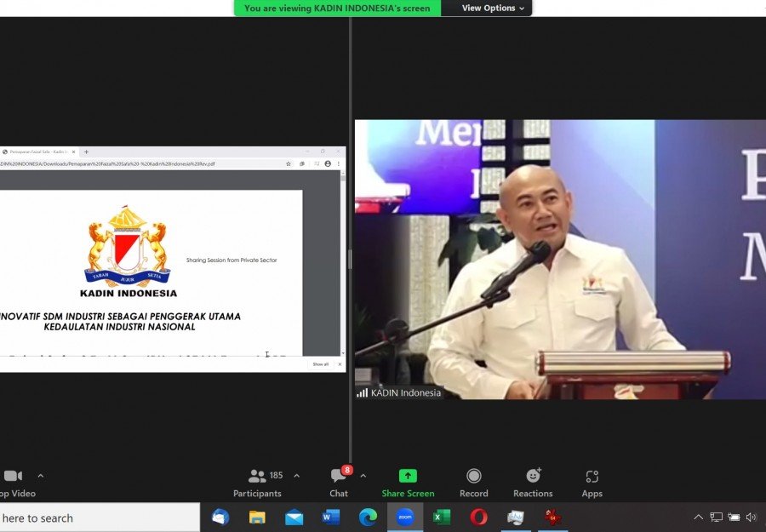Open the View Options dropdown
The width and height of the screenshot is (766, 532).
coord(493,8)
